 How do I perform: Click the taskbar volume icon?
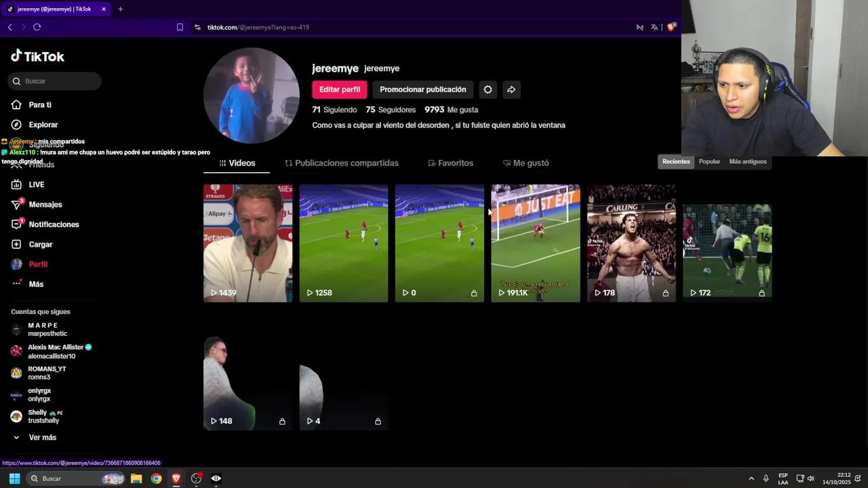point(811,479)
